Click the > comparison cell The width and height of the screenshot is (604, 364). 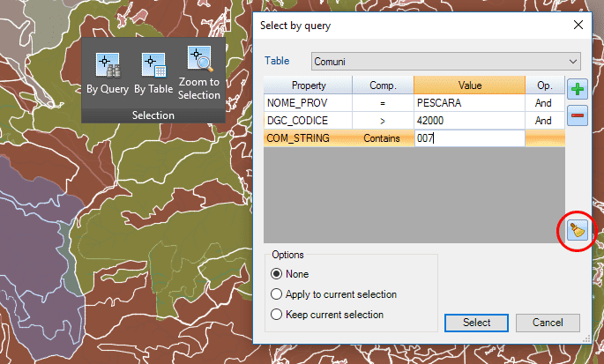(x=383, y=121)
